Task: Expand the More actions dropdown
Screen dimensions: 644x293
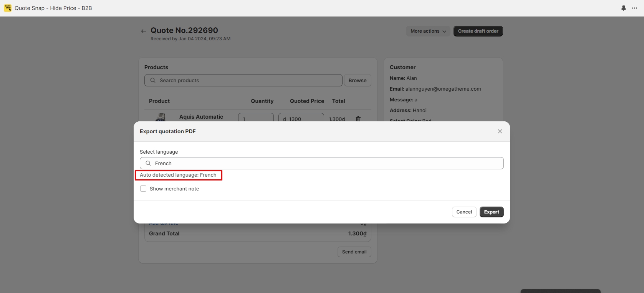Action: coord(428,31)
